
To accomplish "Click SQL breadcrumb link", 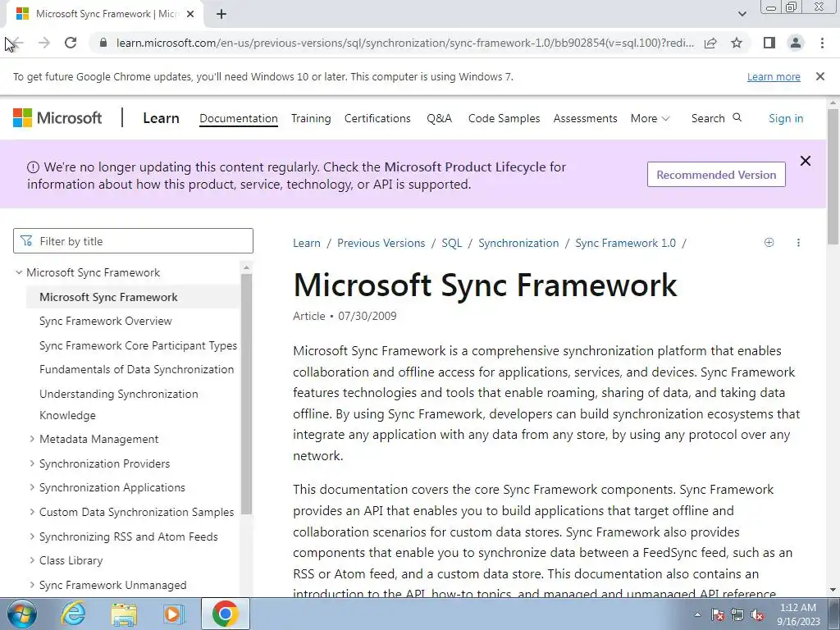I will pos(452,243).
